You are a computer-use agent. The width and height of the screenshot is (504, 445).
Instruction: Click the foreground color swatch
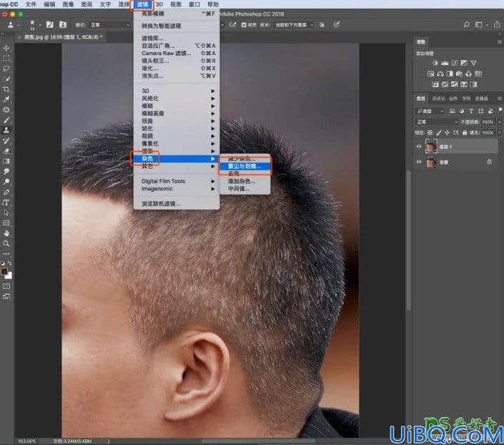click(x=4, y=271)
